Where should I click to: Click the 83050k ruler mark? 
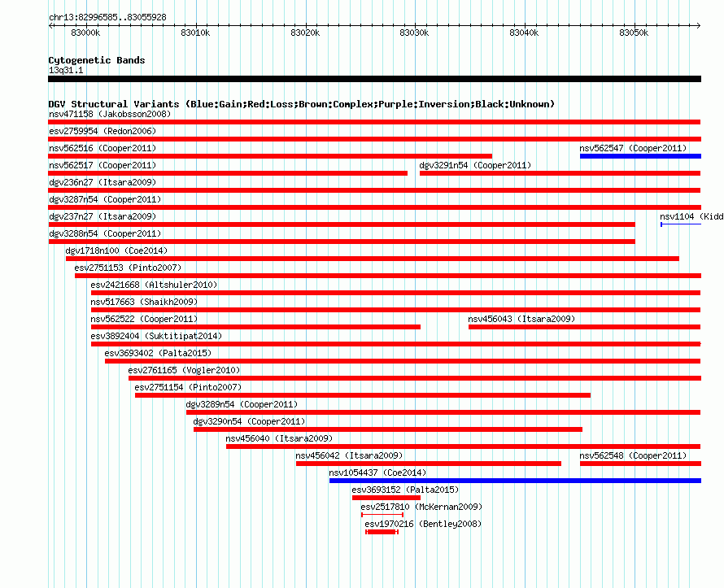(x=634, y=33)
